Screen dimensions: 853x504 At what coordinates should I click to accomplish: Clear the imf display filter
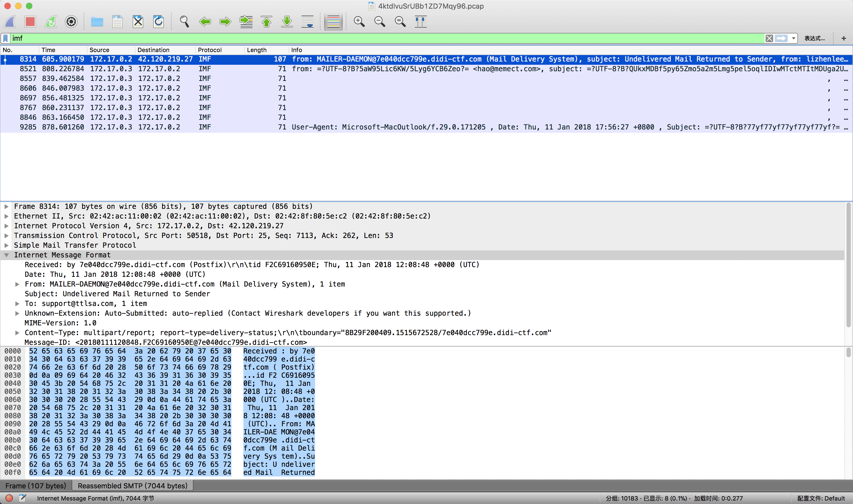(769, 38)
